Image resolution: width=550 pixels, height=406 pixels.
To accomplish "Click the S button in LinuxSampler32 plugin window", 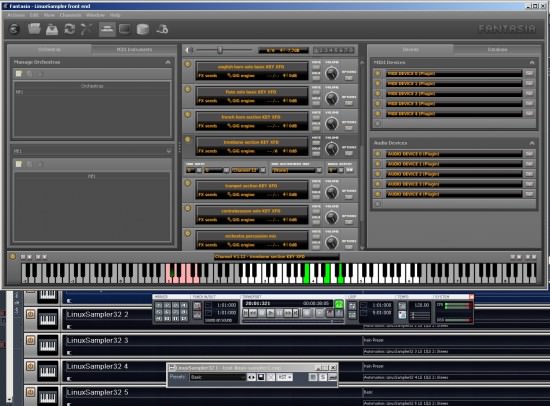I will tap(323, 377).
